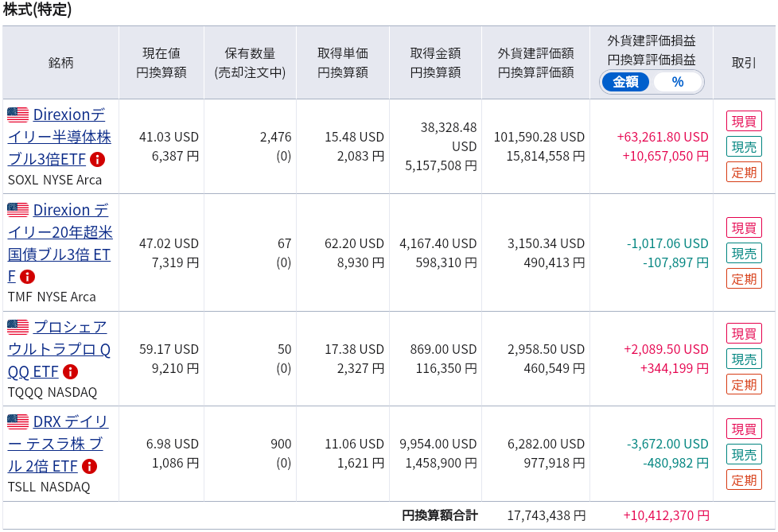Click 現買 button for TMF
The height and width of the screenshot is (532, 778).
point(744,227)
